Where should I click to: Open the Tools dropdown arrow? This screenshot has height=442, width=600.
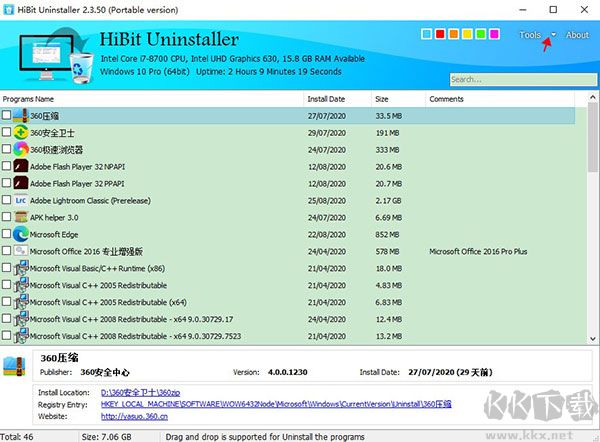(553, 34)
